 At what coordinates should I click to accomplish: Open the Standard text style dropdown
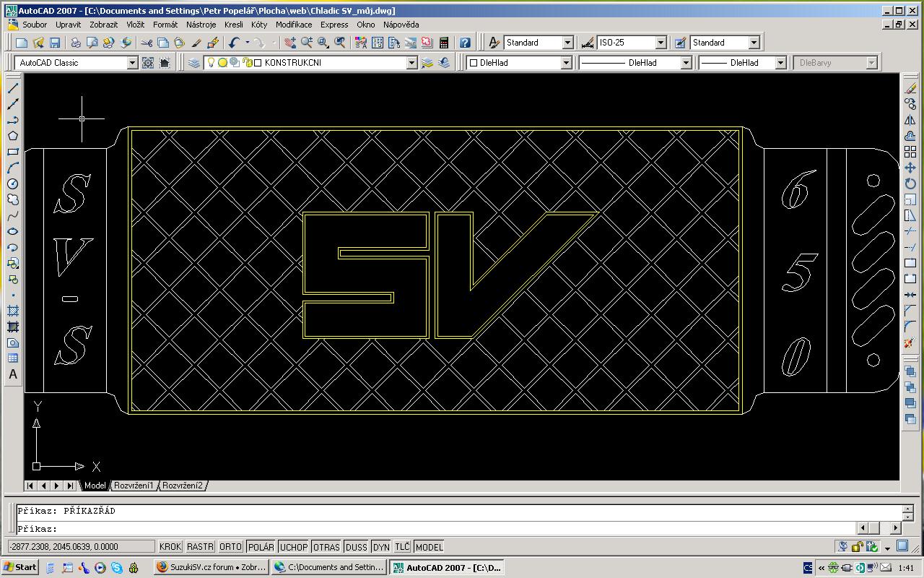[567, 43]
